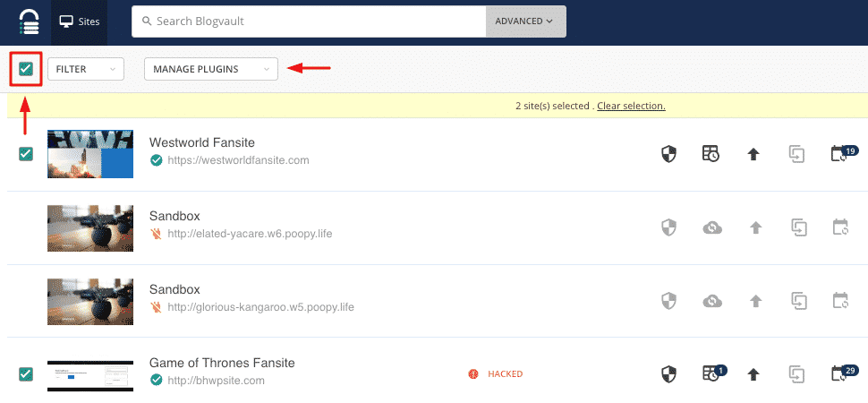Open the Westworld Fansite site title

[202, 142]
